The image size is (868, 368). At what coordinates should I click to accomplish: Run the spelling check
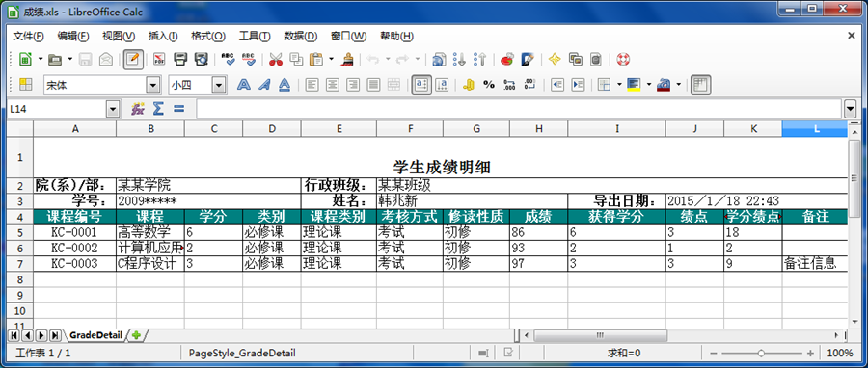(x=228, y=59)
